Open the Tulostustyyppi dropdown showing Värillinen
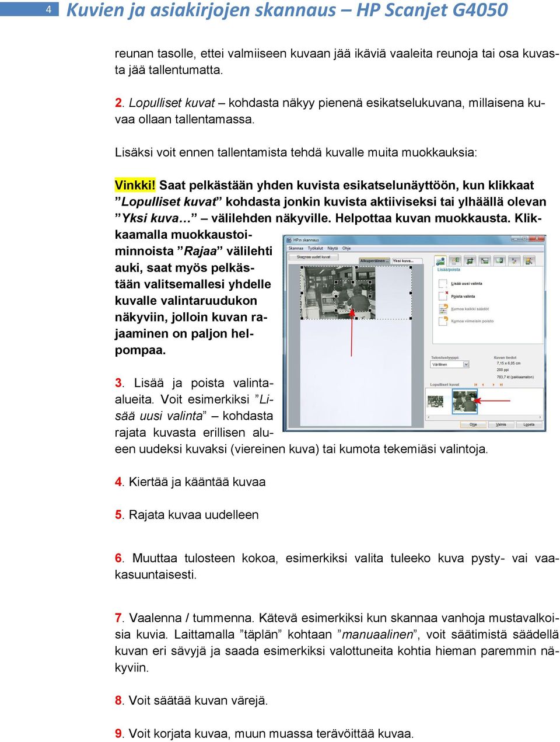 click(x=450, y=364)
